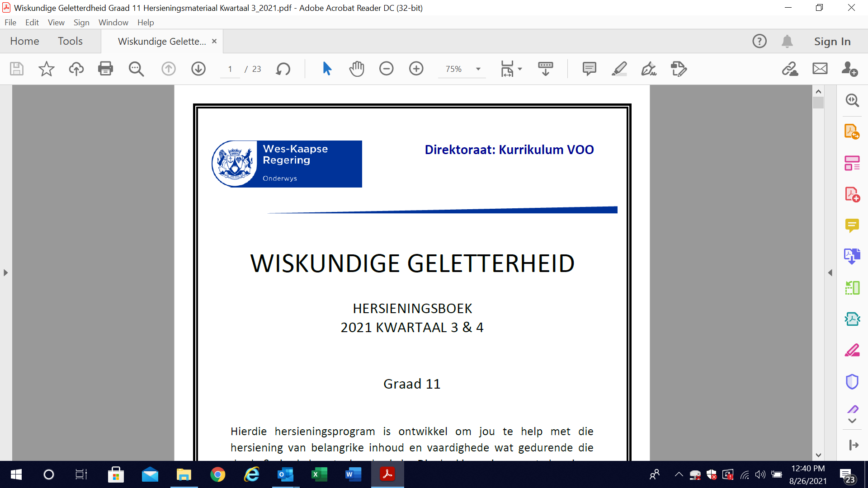Expand the left navigation pane arrow
This screenshot has width=868, height=488.
[x=5, y=273]
